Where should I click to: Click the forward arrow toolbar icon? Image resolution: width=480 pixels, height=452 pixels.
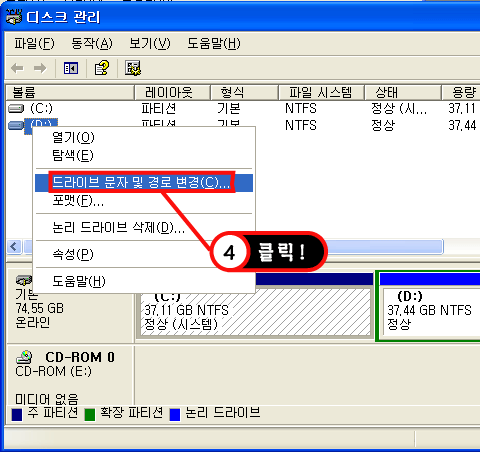40,69
